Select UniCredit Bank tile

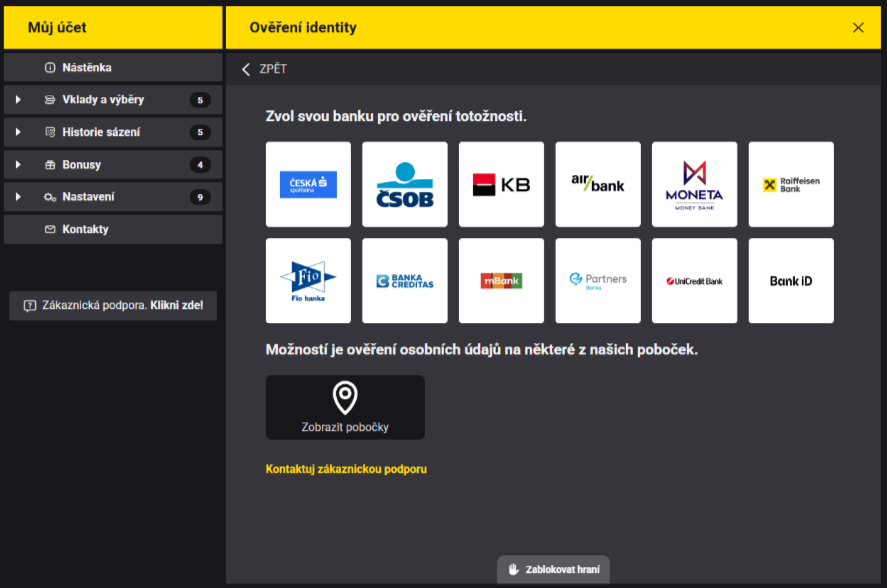click(694, 281)
